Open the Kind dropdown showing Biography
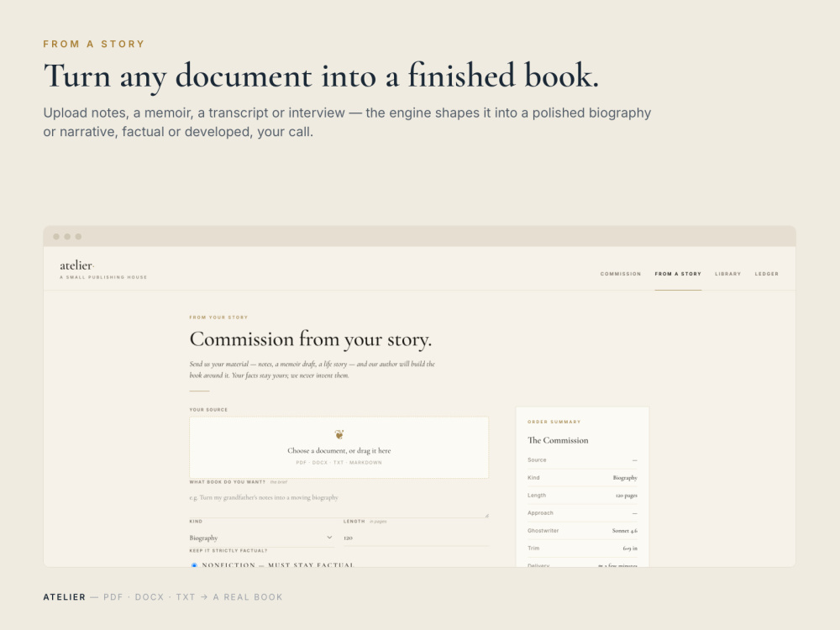 click(x=261, y=538)
